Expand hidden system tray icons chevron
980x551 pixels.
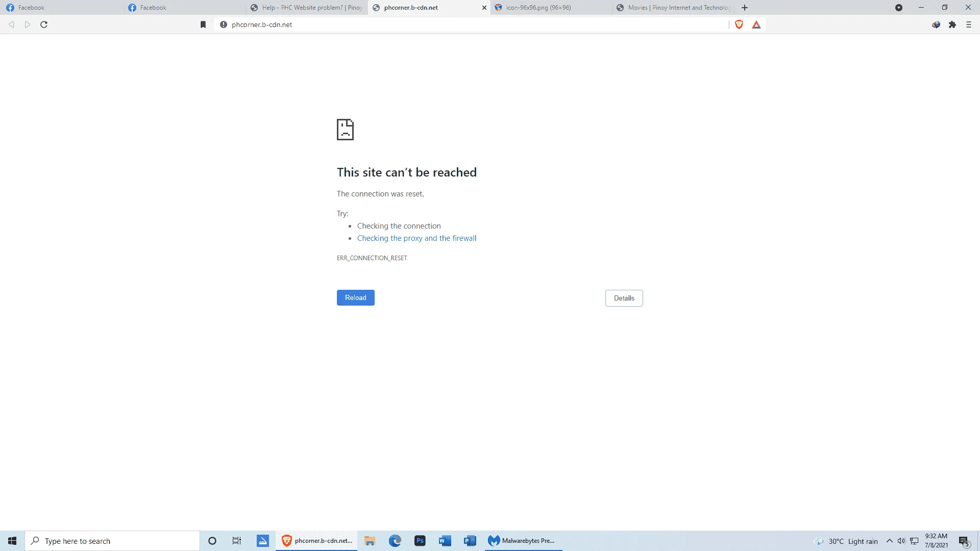click(890, 541)
